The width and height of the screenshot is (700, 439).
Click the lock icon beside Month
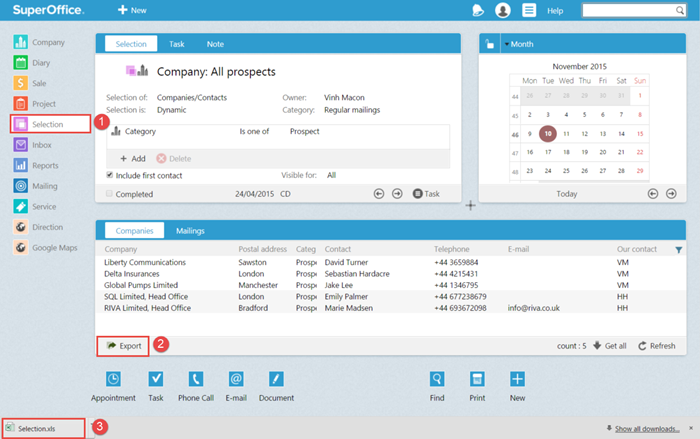pos(490,44)
